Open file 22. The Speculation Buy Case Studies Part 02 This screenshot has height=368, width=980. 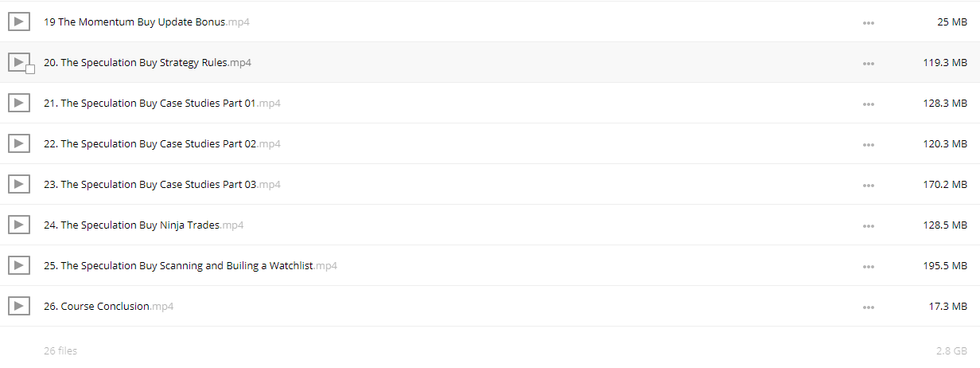(162, 143)
